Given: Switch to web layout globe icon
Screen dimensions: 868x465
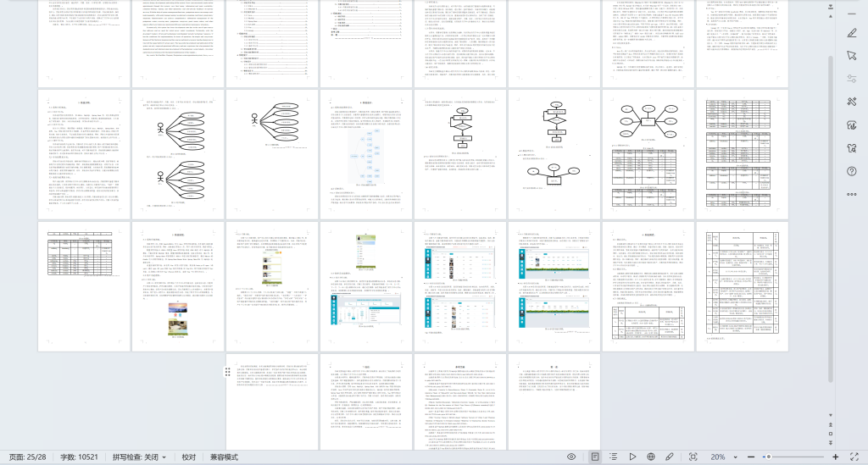Looking at the screenshot, I should point(651,457).
